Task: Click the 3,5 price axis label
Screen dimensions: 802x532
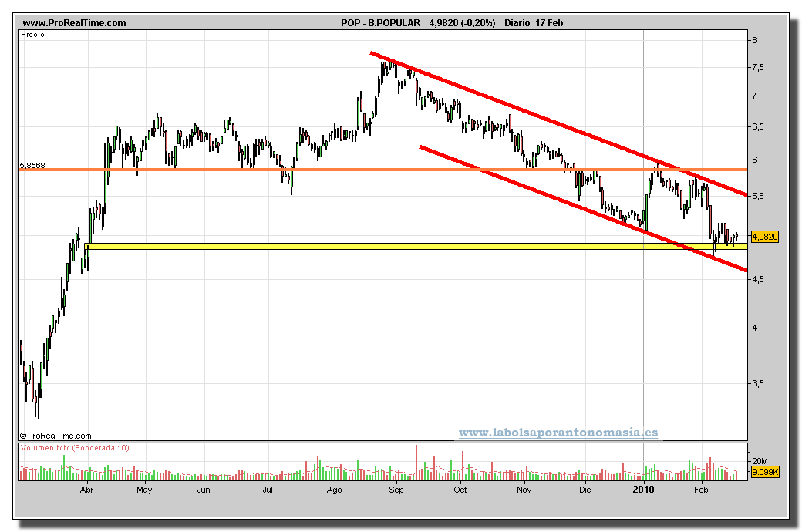Action: pos(758,383)
